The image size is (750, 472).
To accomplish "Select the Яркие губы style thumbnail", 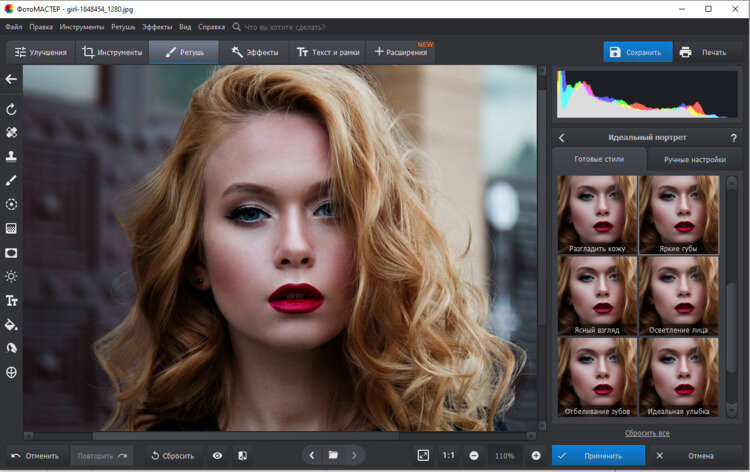I will [678, 214].
